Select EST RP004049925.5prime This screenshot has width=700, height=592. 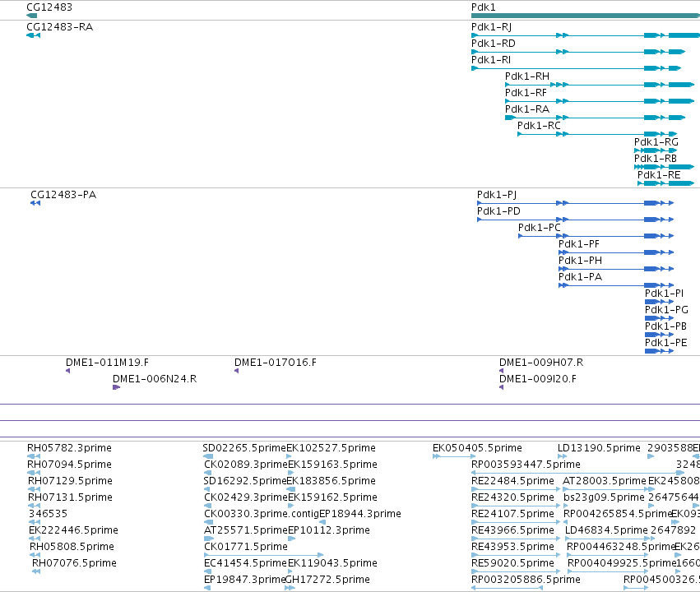(621, 563)
